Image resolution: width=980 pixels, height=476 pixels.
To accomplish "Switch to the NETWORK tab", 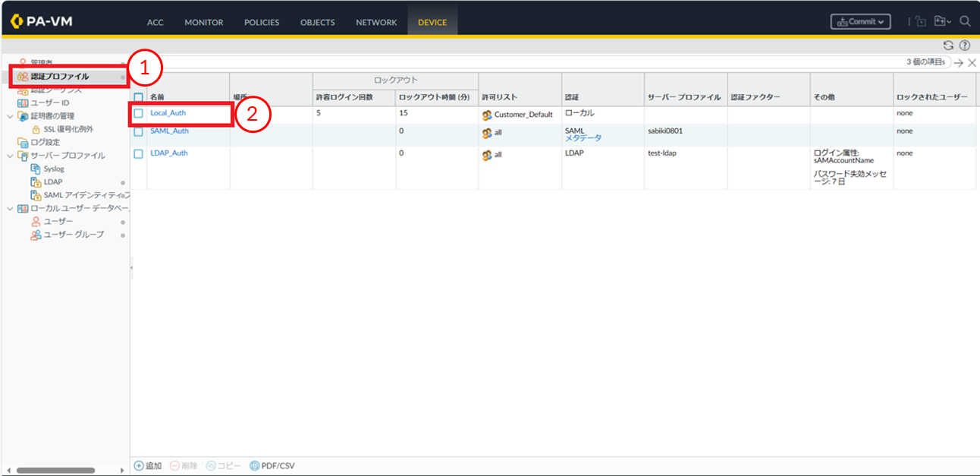I will click(377, 22).
